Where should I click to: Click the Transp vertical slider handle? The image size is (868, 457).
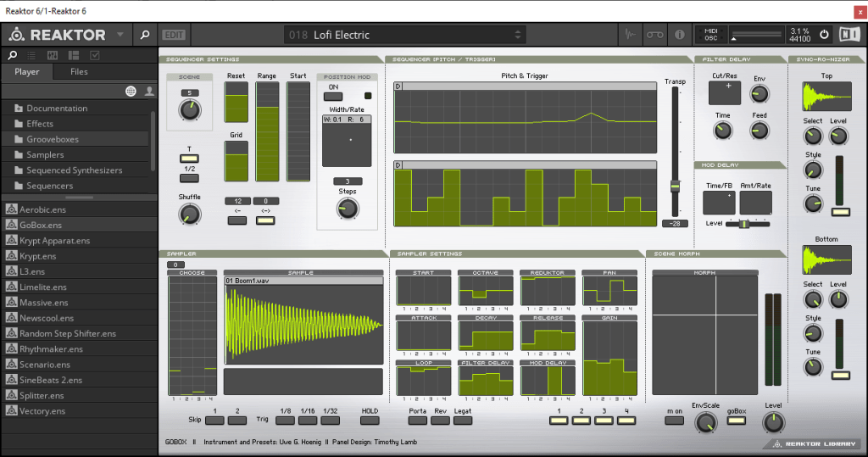(x=675, y=186)
